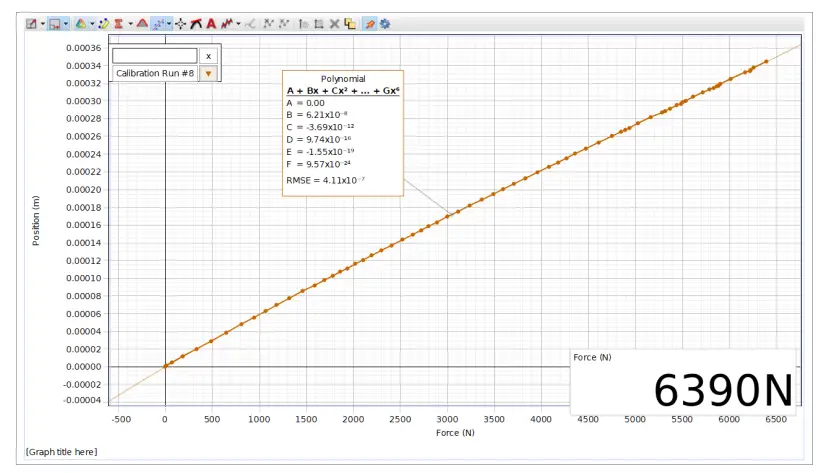Select the D = 9.74x10 coefficient line
The height and width of the screenshot is (473, 818).
tap(319, 140)
